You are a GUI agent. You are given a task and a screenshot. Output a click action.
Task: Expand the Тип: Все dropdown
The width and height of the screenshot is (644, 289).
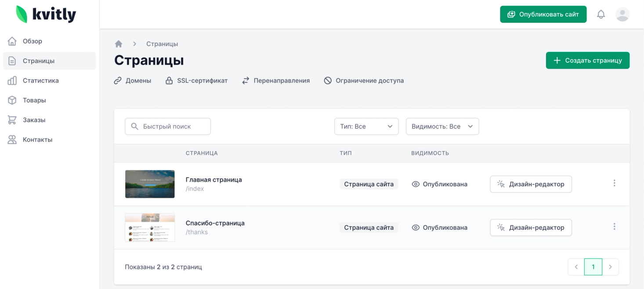(366, 126)
